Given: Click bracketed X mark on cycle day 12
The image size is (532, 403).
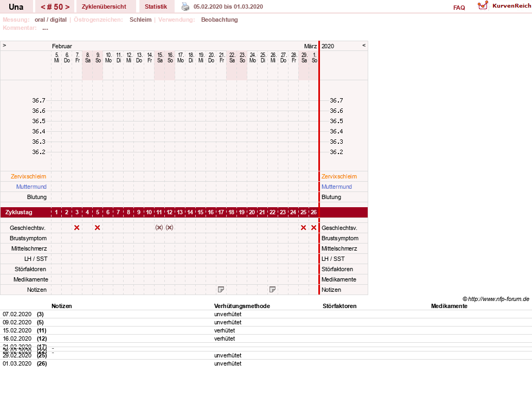Looking at the screenshot, I should click(170, 228).
